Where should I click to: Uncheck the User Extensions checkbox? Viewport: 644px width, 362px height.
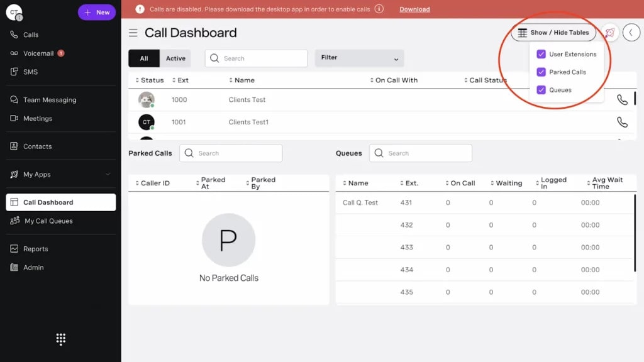[541, 54]
